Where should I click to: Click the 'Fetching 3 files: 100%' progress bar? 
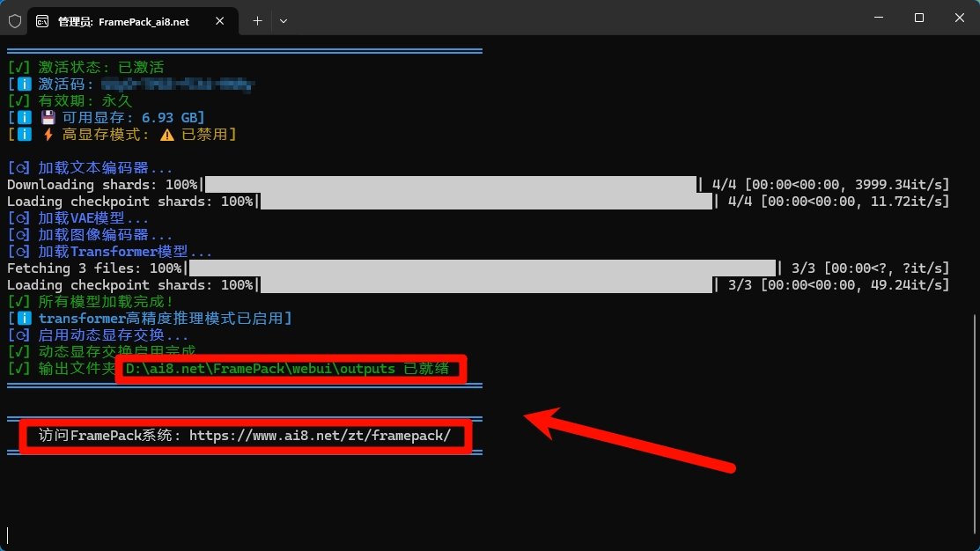coord(482,268)
